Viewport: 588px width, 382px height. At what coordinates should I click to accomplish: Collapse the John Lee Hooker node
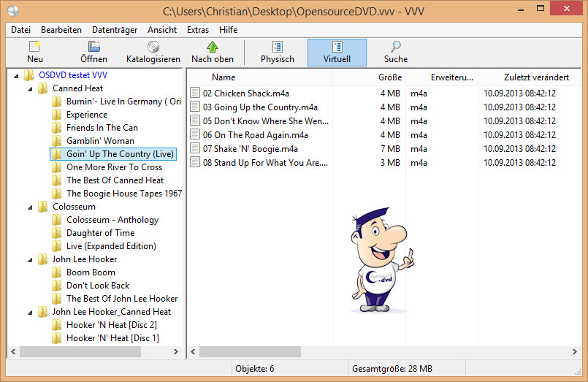(x=29, y=259)
